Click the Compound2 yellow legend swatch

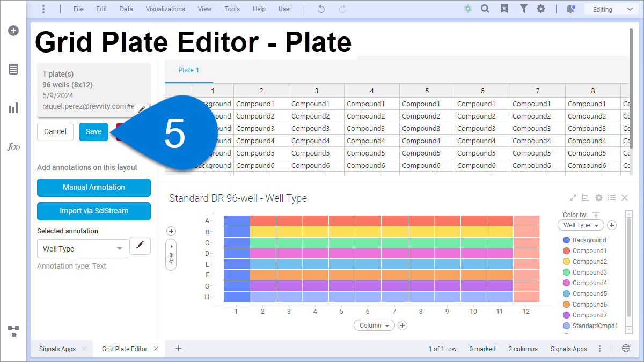[566, 262]
